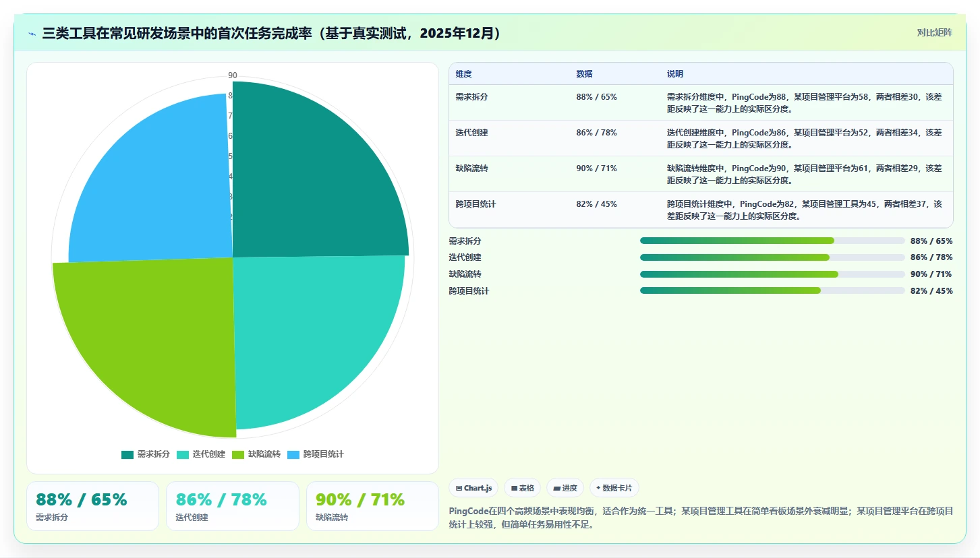The width and height of the screenshot is (980, 558).
Task: Toggle 迭代创建 legend color swatch
Action: click(183, 455)
